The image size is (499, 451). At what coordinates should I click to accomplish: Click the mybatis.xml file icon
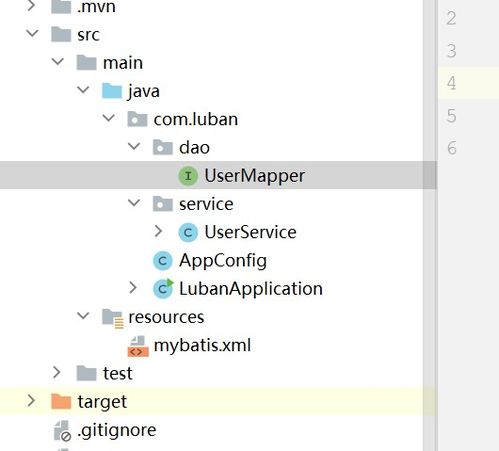pyautogui.click(x=138, y=346)
